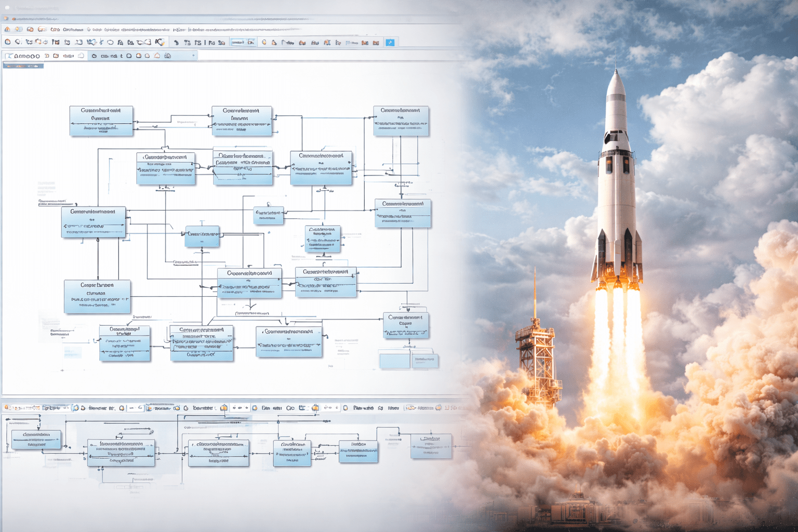Select the blue highlighted tab above the diagram canvas
The image size is (798, 532).
23,66
